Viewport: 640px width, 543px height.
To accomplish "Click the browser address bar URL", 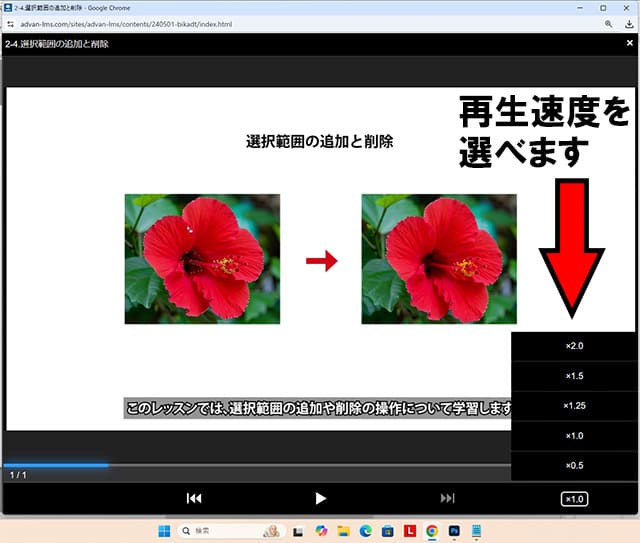I will [x=126, y=24].
